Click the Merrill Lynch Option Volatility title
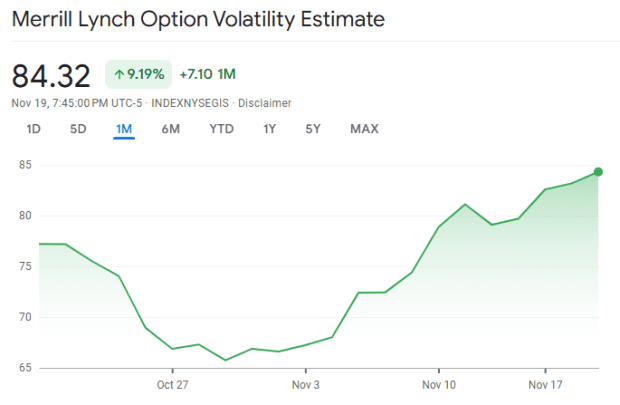The height and width of the screenshot is (405, 620). [198, 19]
